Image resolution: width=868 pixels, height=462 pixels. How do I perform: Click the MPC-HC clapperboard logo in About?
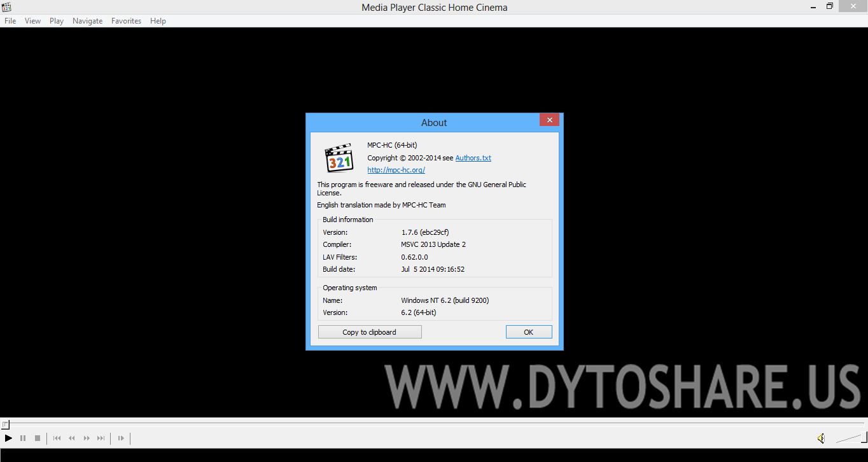click(339, 158)
